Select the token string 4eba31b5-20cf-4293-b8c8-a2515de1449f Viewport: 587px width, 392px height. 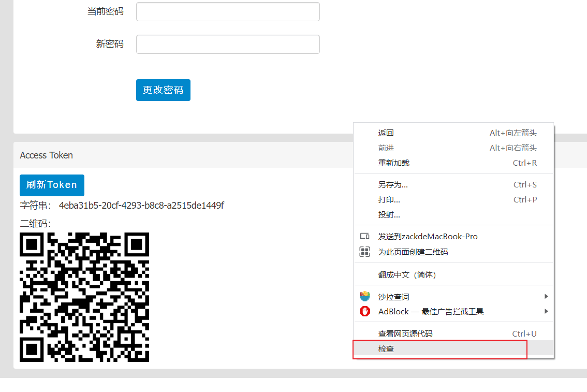pyautogui.click(x=141, y=206)
